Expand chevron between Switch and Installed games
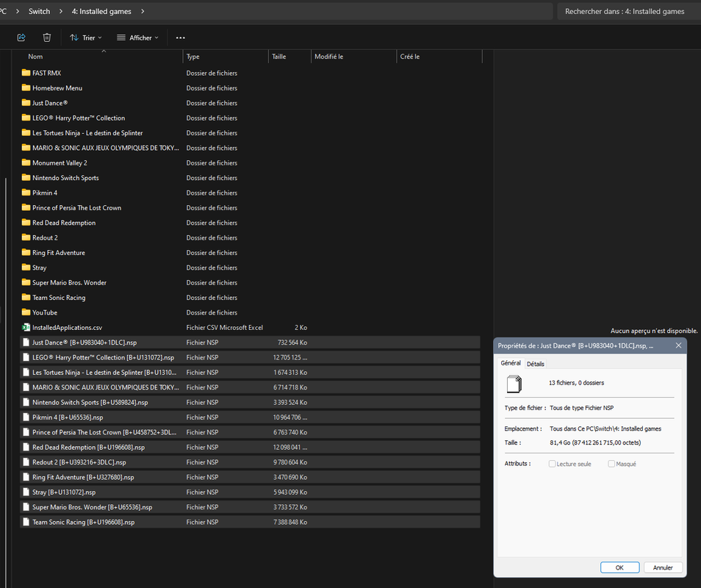The height and width of the screenshot is (588, 701). click(61, 11)
